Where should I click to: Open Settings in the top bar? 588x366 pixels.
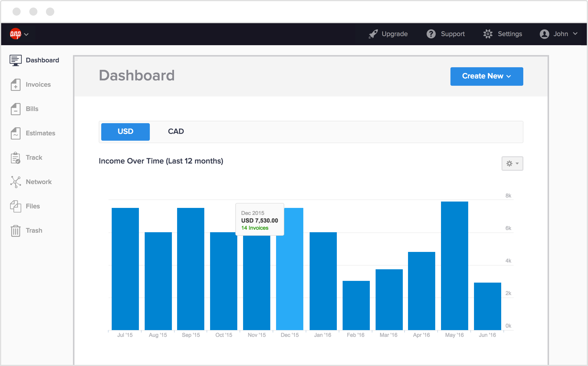tap(503, 34)
